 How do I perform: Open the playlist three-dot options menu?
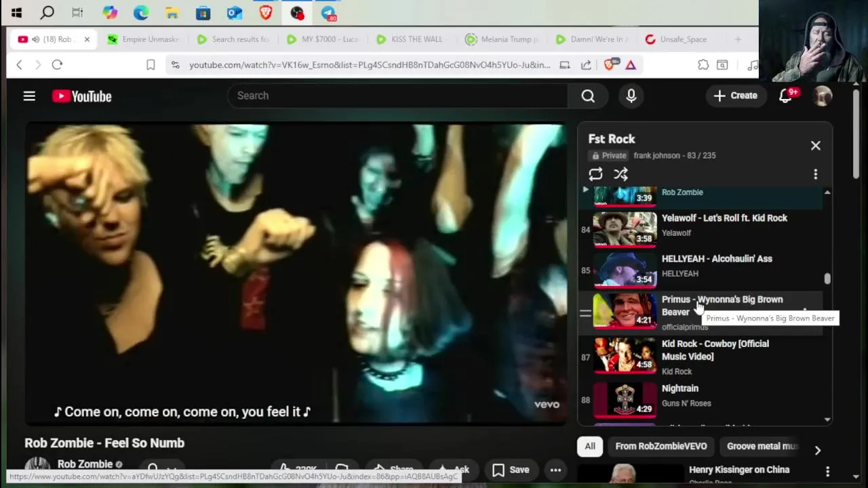tap(815, 174)
